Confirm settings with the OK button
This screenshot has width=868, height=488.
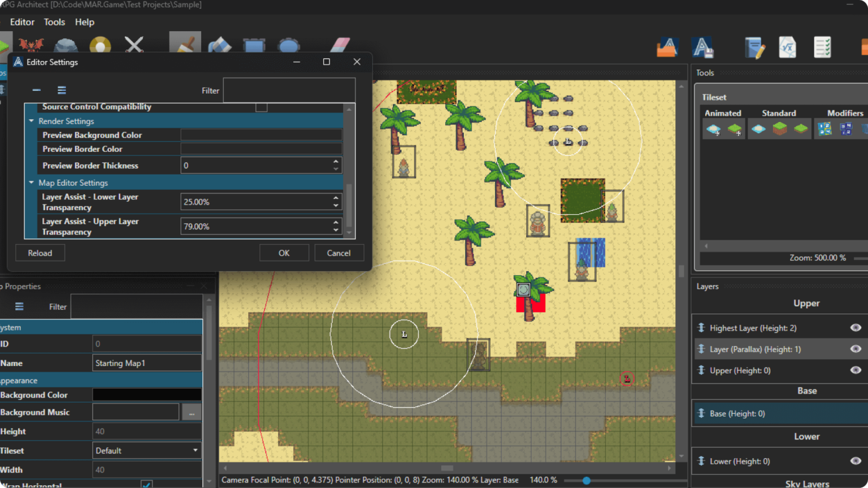click(x=284, y=252)
